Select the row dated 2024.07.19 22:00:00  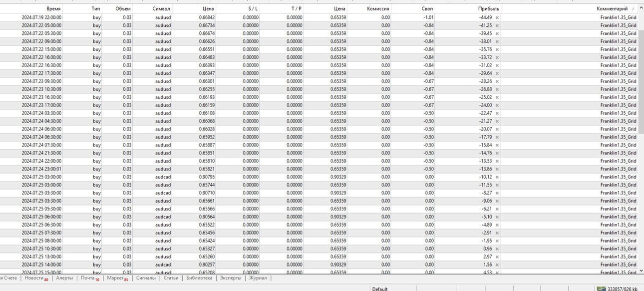point(319,17)
